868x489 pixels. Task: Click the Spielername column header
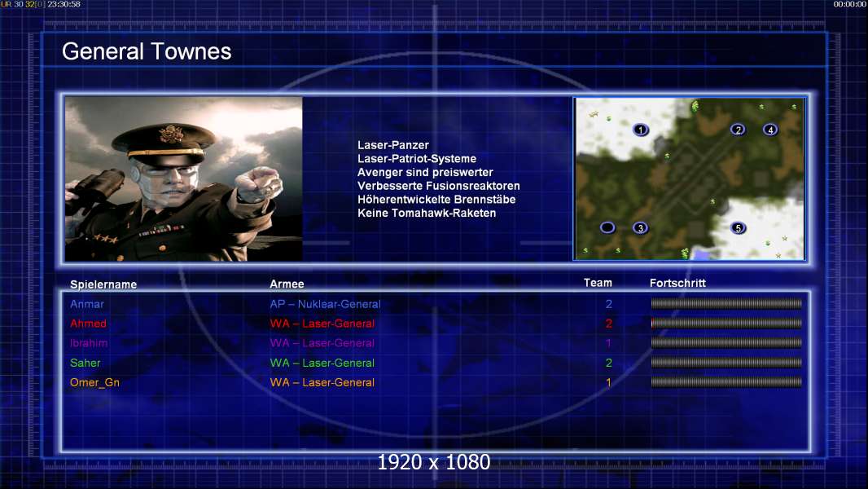[x=103, y=284]
